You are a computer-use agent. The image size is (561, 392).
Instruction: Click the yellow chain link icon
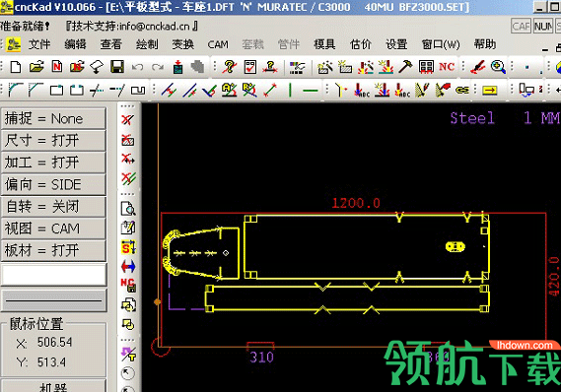point(462,90)
